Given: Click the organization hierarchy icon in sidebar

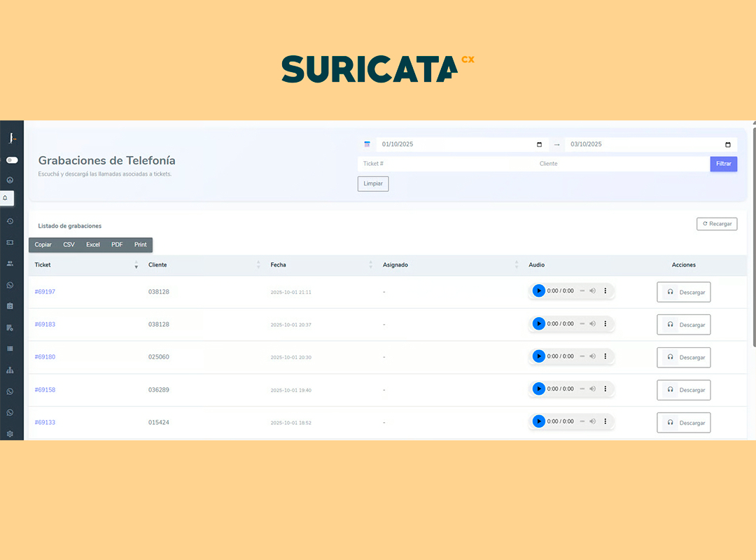Looking at the screenshot, I should click(10, 370).
